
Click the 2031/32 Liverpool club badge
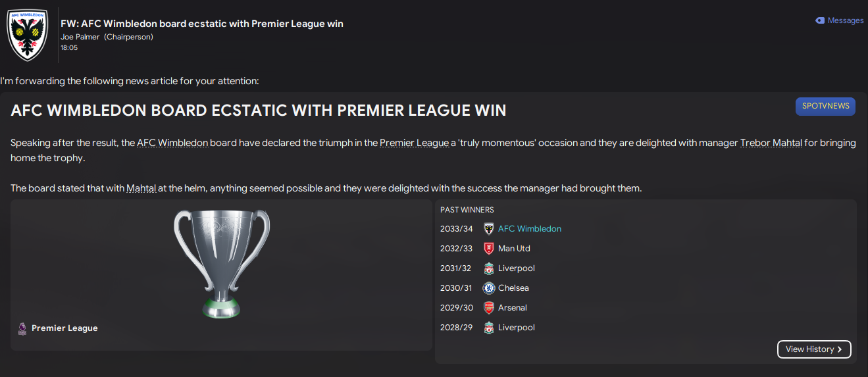coord(488,268)
